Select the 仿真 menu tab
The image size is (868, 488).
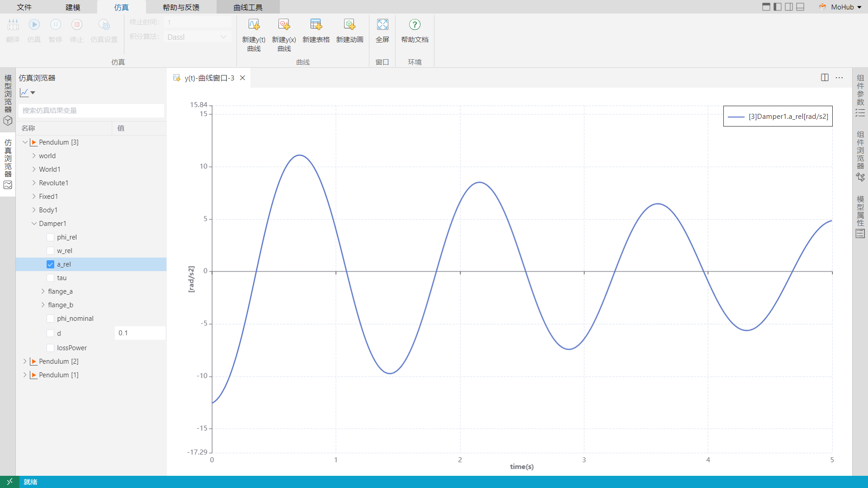pyautogui.click(x=118, y=7)
